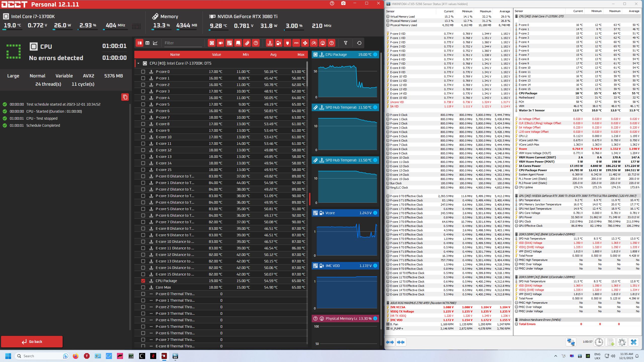Collapse the CPU [#0] DTS section in HWiNFO
This screenshot has height=362, width=644.
516,16
